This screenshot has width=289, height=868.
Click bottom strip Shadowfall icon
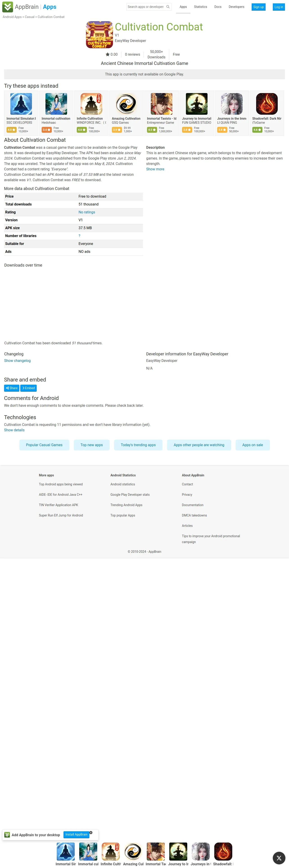pyautogui.click(x=223, y=852)
